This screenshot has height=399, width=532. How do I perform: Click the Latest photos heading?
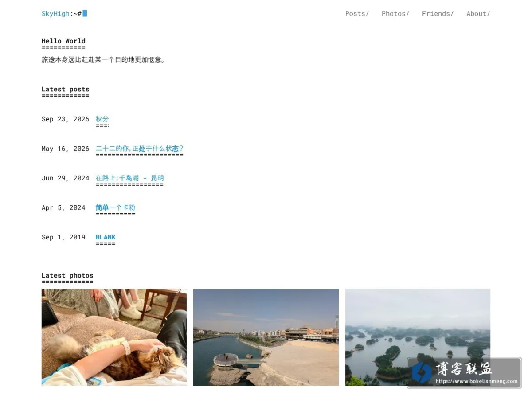tap(67, 275)
